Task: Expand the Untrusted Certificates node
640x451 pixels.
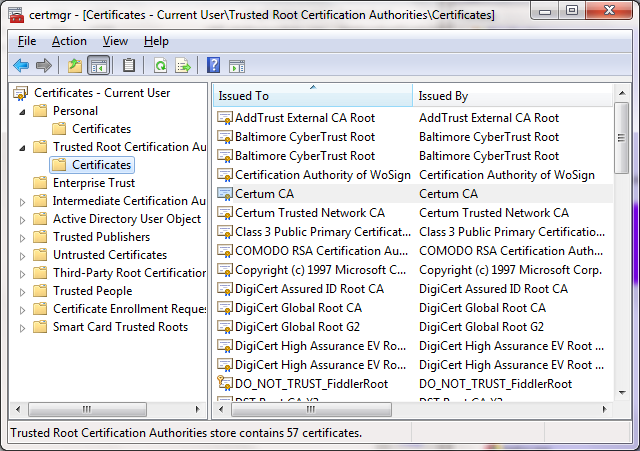Action: 22,256
